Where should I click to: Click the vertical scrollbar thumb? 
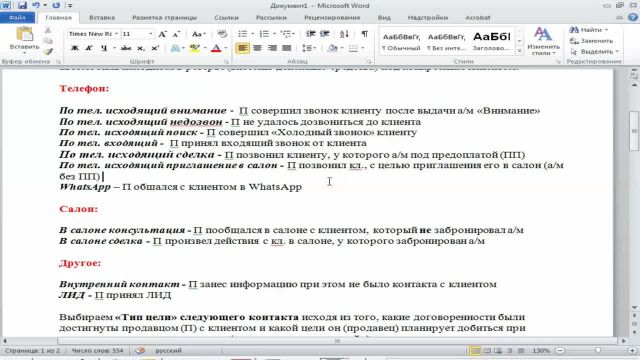(634, 131)
